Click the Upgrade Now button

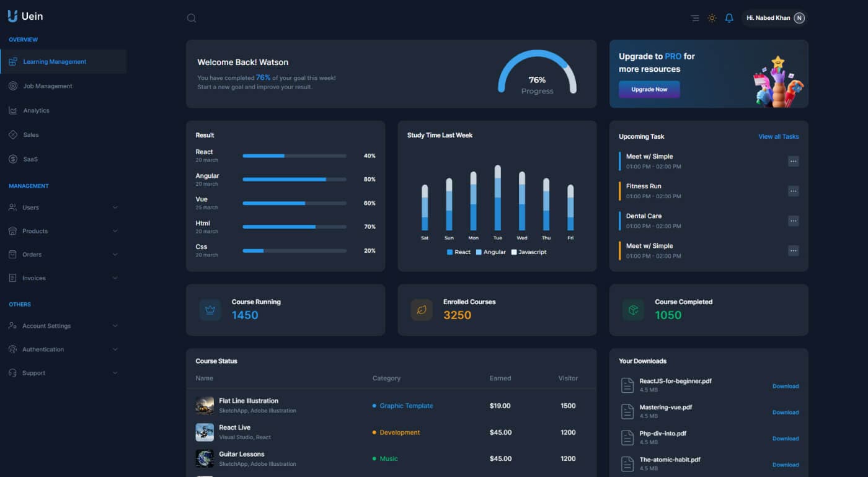[x=649, y=89]
